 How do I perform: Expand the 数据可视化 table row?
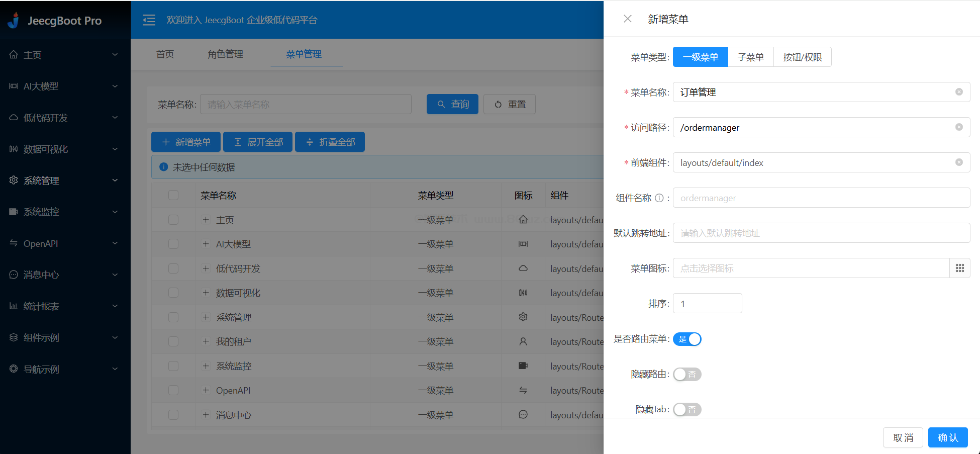coord(206,293)
